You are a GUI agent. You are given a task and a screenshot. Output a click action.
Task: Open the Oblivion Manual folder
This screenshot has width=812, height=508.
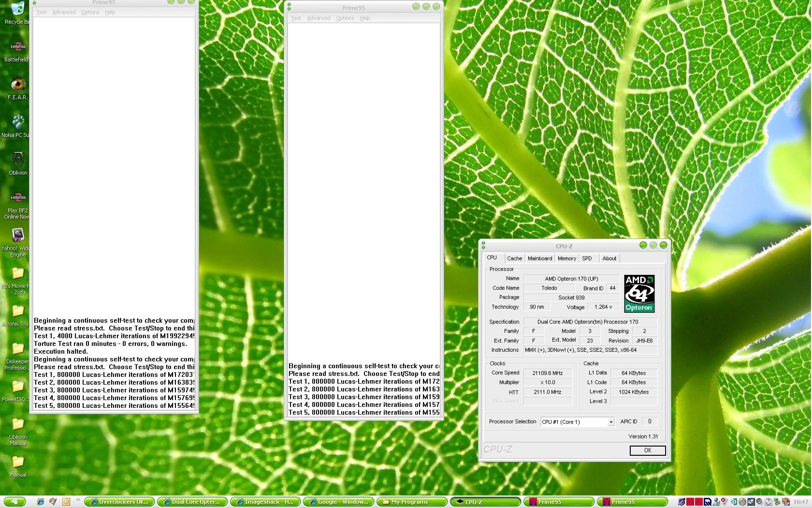pos(18,424)
